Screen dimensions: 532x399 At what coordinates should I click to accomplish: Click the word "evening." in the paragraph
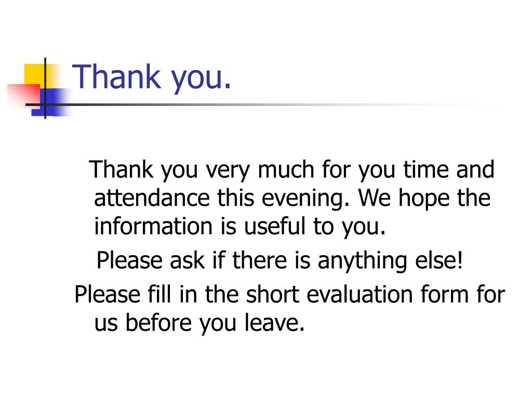pos(305,199)
